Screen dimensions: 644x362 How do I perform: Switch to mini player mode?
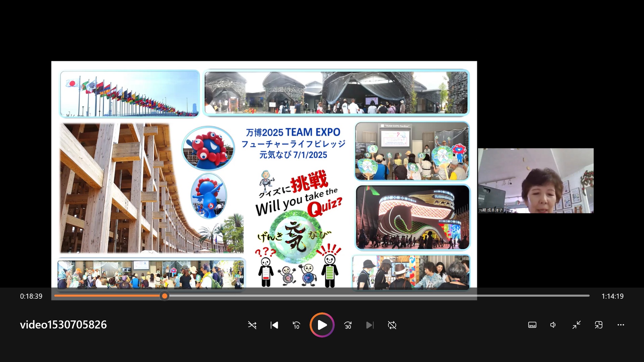pos(599,325)
